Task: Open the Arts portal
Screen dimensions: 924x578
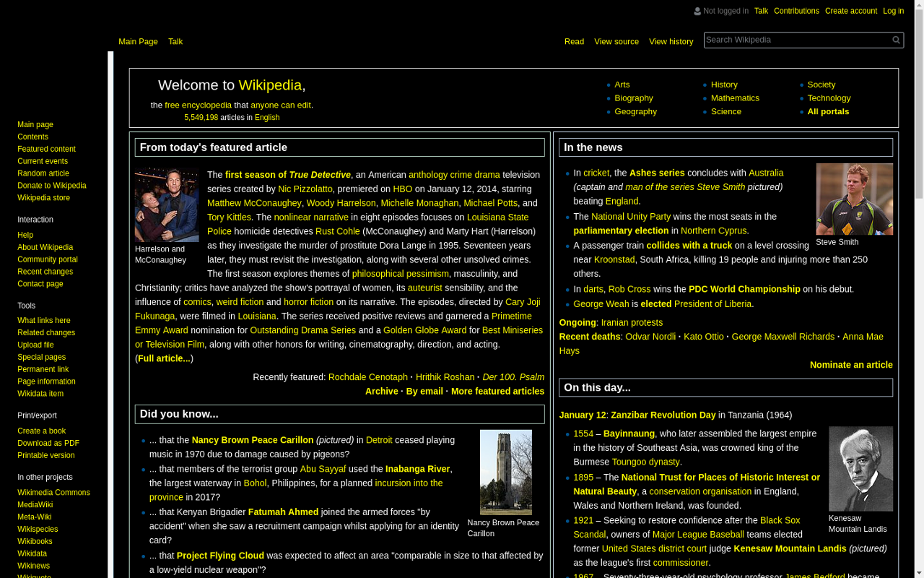Action: point(622,85)
